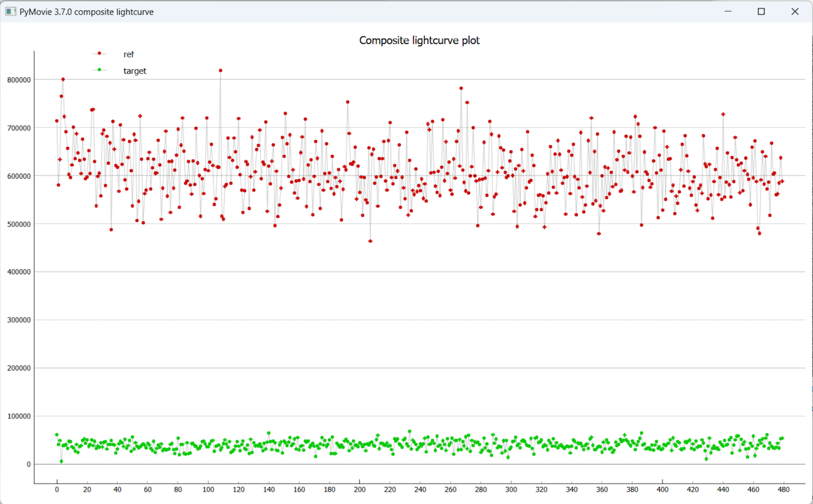Screen dimensions: 813x504
Task: Click the x-axis tick label 0
Action: pyautogui.click(x=56, y=490)
